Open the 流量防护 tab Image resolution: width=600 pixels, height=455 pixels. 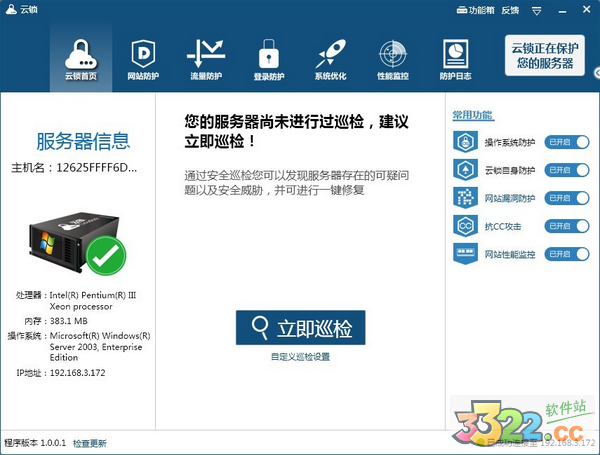206,60
